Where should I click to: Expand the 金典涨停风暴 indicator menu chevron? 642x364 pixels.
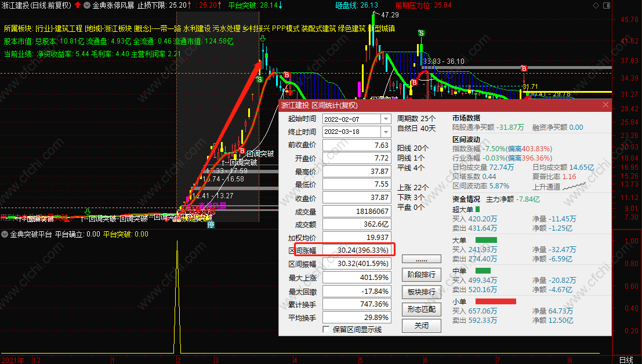coord(87,5)
